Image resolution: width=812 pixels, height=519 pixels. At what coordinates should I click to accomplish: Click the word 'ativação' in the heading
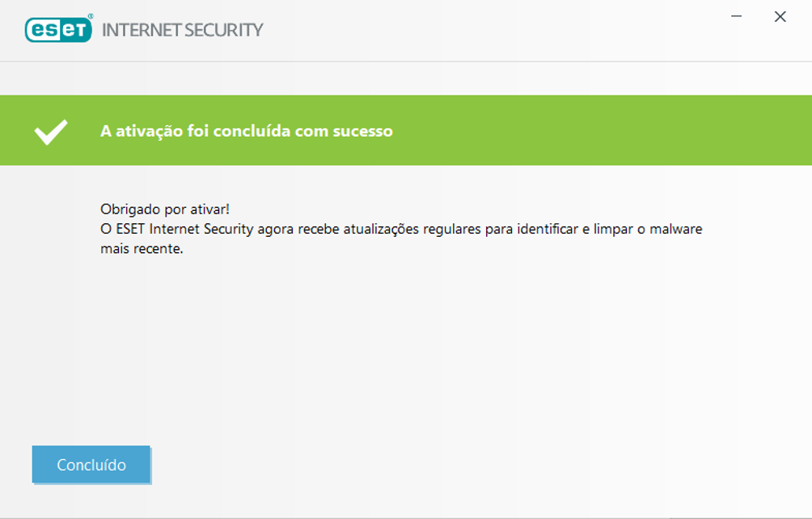[x=144, y=131]
